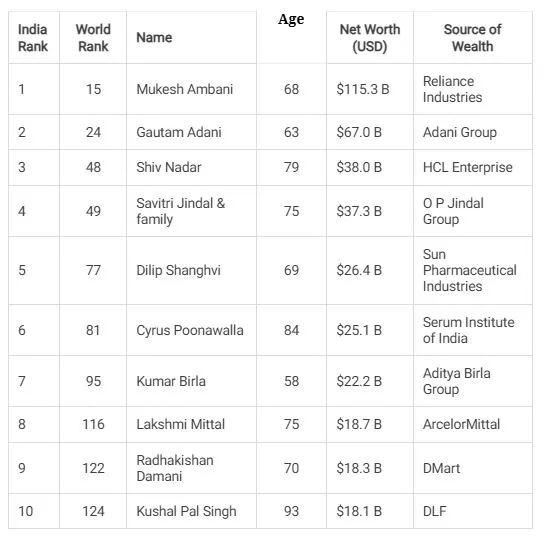Screen dimensions: 546x538
Task: Click the World Rank column header
Action: coord(93,38)
